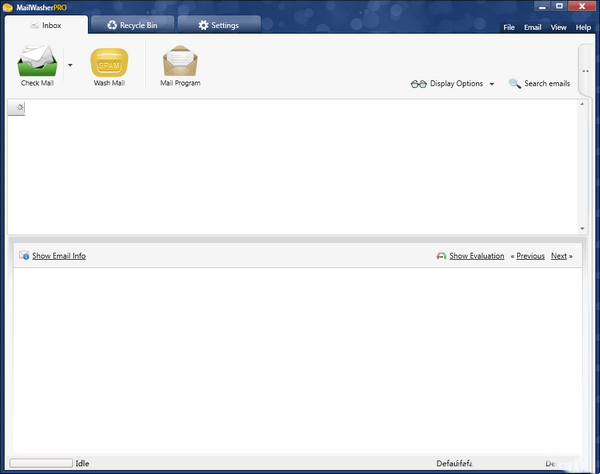Click the Check Mail icon
The width and height of the screenshot is (600, 474).
coord(38,62)
